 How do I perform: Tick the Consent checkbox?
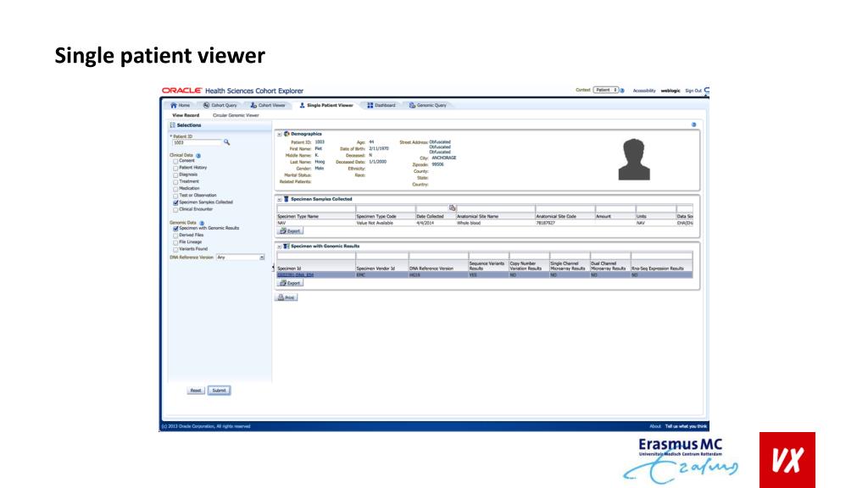(x=175, y=161)
